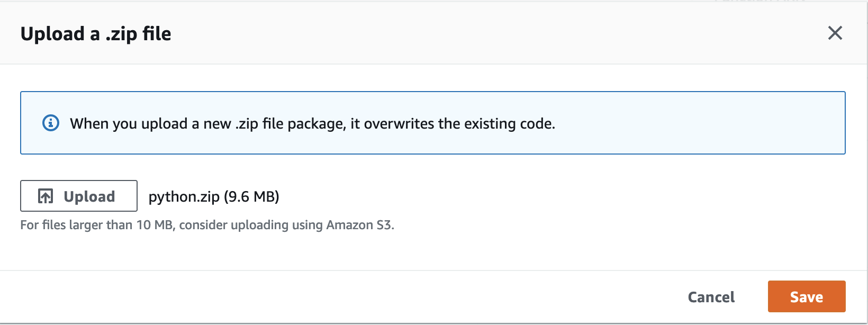Screen dimensions: 868x325
Task: Click the (9.6 MB) file size label
Action: (251, 197)
